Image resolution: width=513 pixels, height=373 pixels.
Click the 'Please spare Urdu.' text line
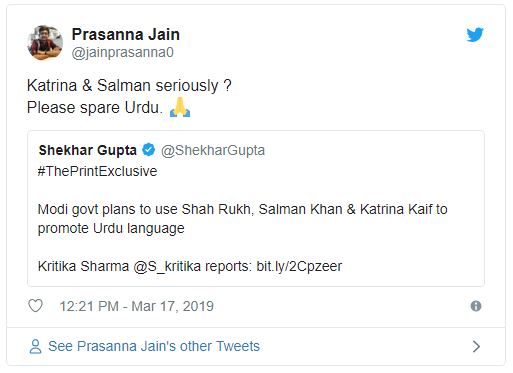[x=95, y=107]
